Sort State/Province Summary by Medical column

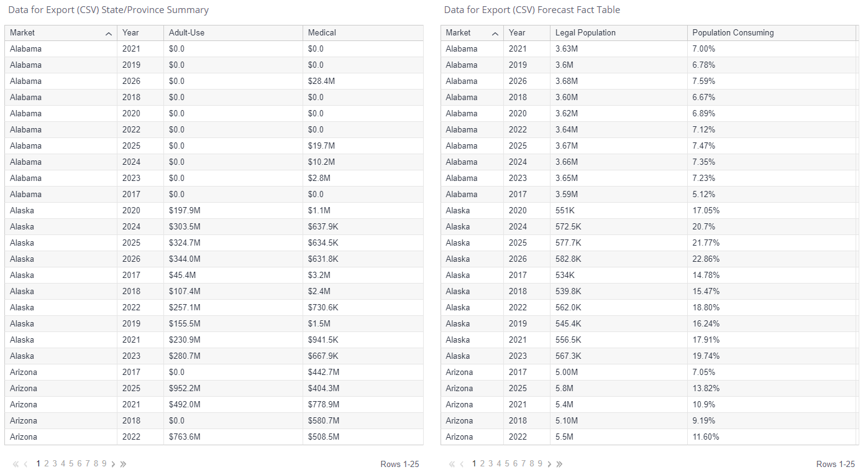pos(322,33)
